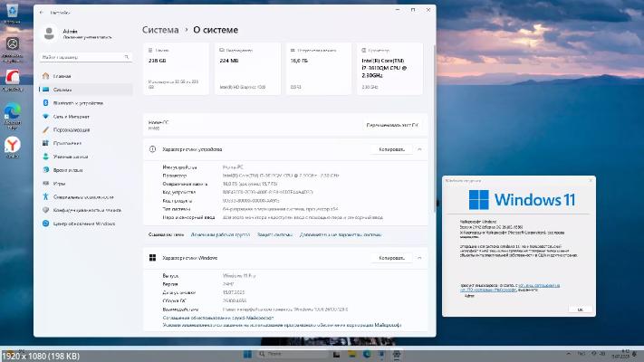Open the Start menu on taskbar
The height and width of the screenshot is (362, 644).
pos(247,354)
